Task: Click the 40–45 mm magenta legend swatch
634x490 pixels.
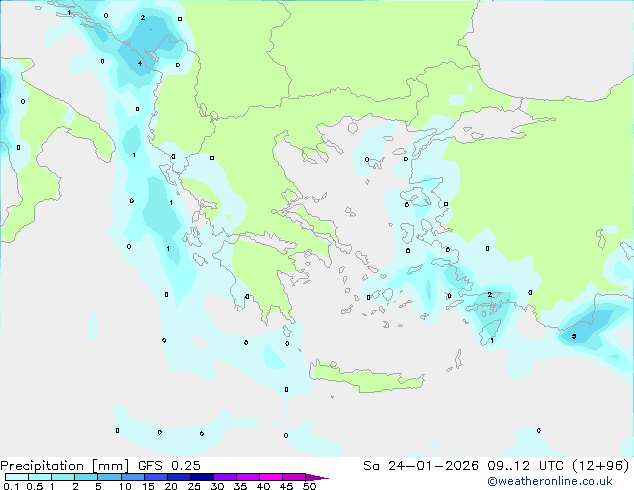Action: click(271, 477)
